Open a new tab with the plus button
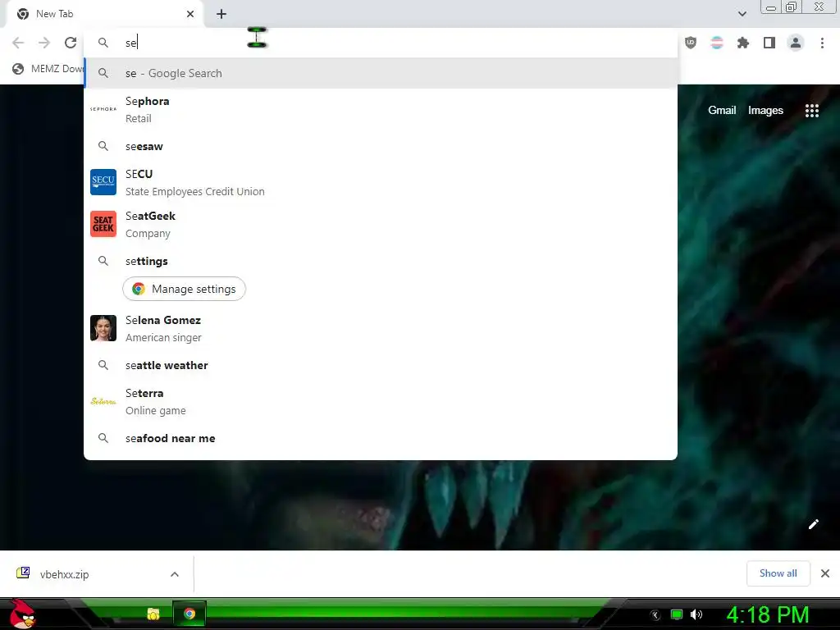 pyautogui.click(x=221, y=14)
